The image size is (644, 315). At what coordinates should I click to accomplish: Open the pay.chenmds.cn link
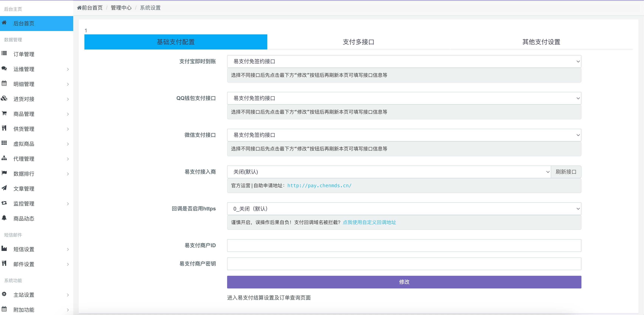point(319,186)
